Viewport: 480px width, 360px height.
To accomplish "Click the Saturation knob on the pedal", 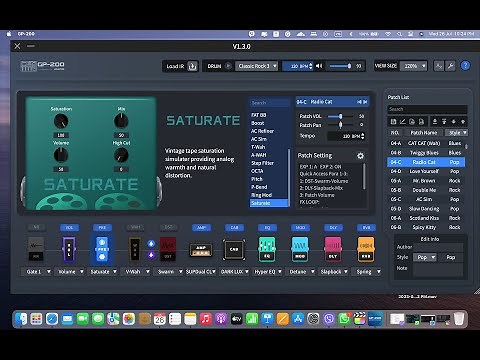I will pos(61,121).
